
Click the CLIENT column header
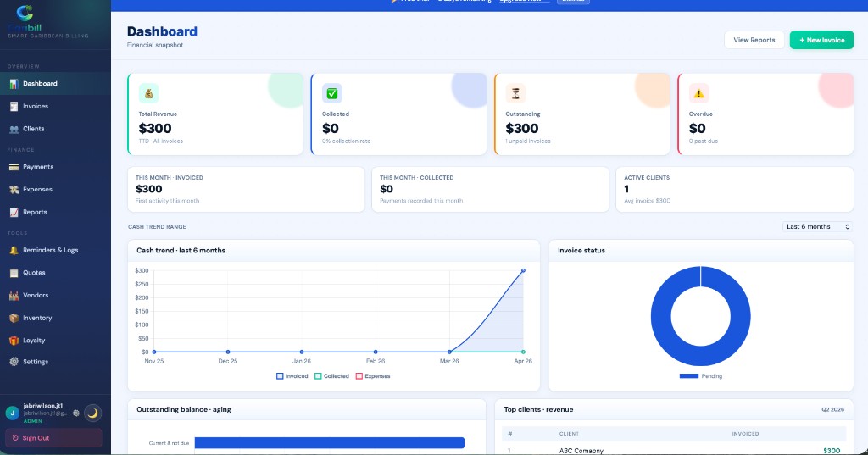coord(569,434)
